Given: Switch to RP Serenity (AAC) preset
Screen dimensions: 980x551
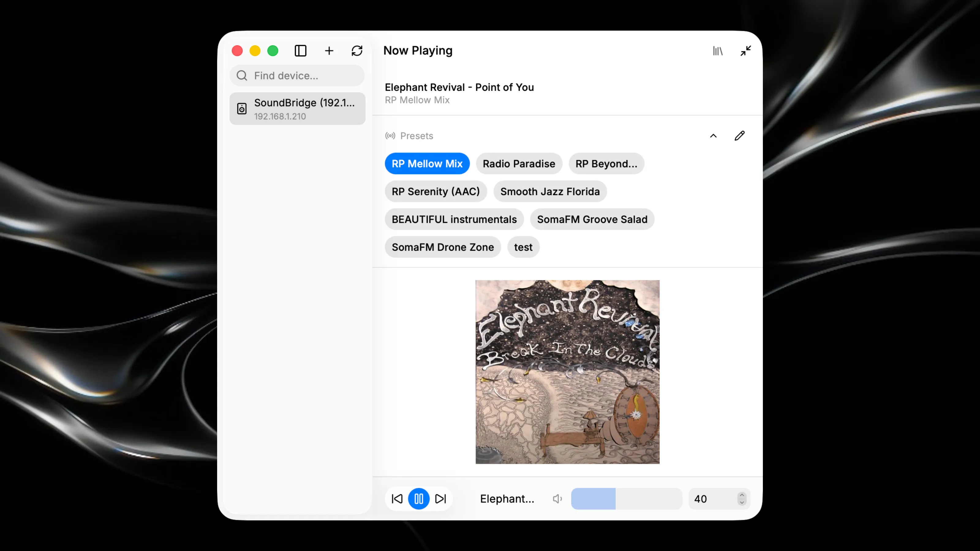Looking at the screenshot, I should point(435,191).
